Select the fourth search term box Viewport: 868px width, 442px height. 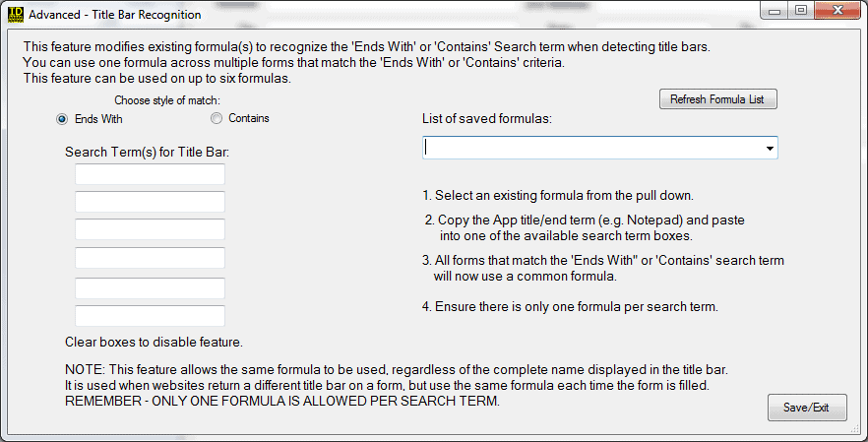coord(150,258)
